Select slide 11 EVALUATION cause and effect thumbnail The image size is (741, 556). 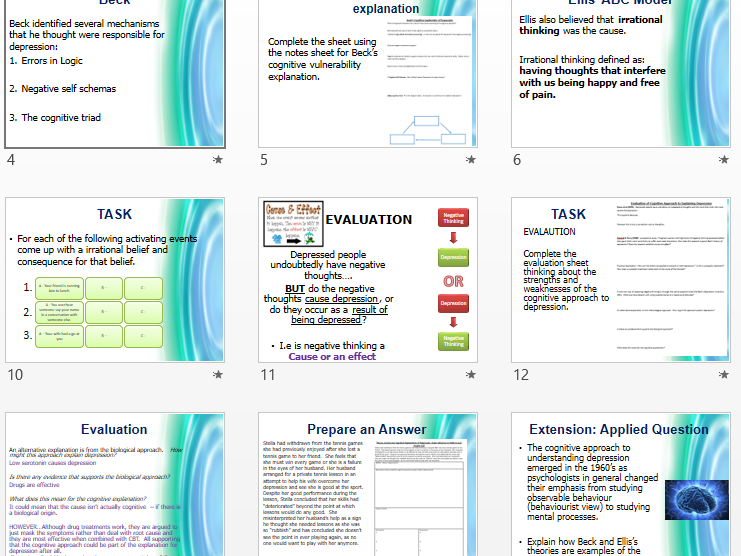[368, 280]
